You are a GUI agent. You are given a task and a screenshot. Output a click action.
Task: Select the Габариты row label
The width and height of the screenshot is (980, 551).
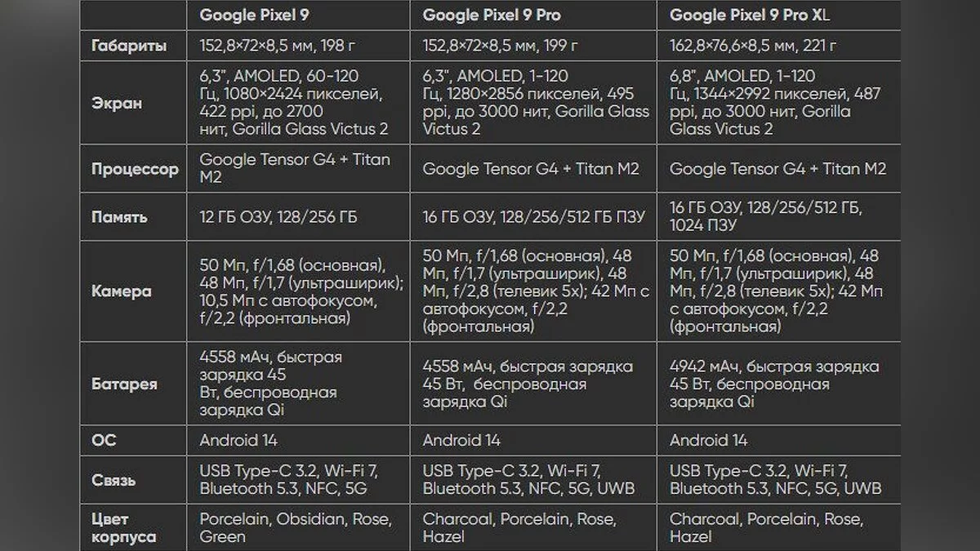tap(128, 46)
